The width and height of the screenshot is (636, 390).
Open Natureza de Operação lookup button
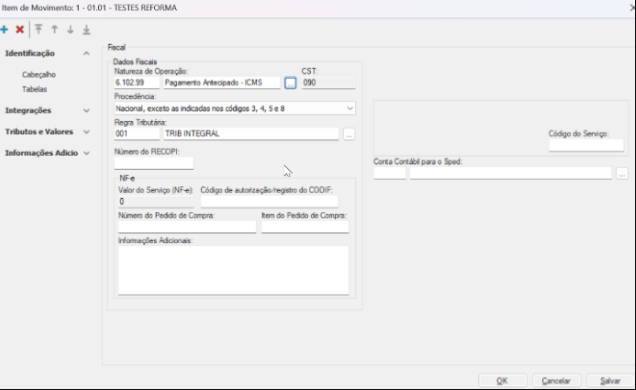290,83
